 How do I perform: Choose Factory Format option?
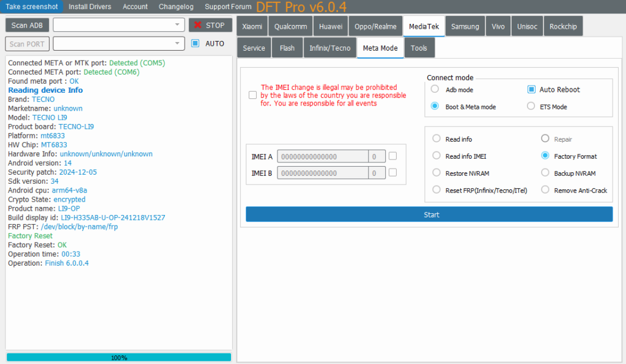(545, 156)
